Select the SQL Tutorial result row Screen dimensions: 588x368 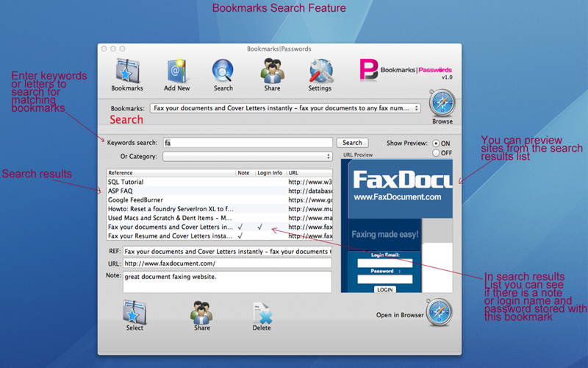tap(219, 182)
